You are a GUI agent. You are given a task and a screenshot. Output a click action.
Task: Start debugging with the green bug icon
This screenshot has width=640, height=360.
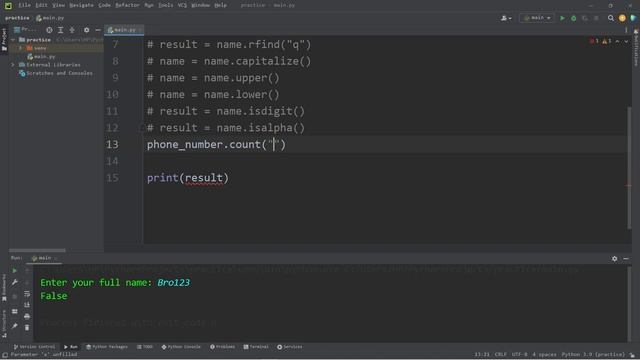click(x=573, y=18)
